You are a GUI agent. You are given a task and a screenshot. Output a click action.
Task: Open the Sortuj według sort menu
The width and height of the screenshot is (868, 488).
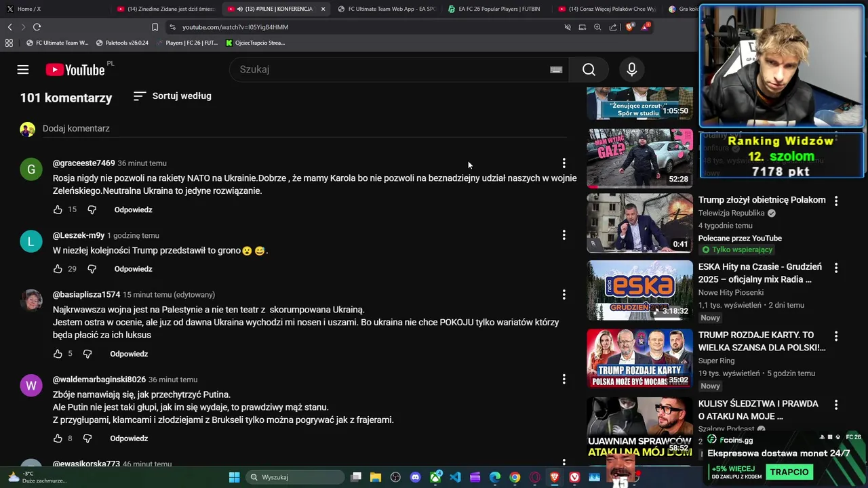pyautogui.click(x=172, y=96)
